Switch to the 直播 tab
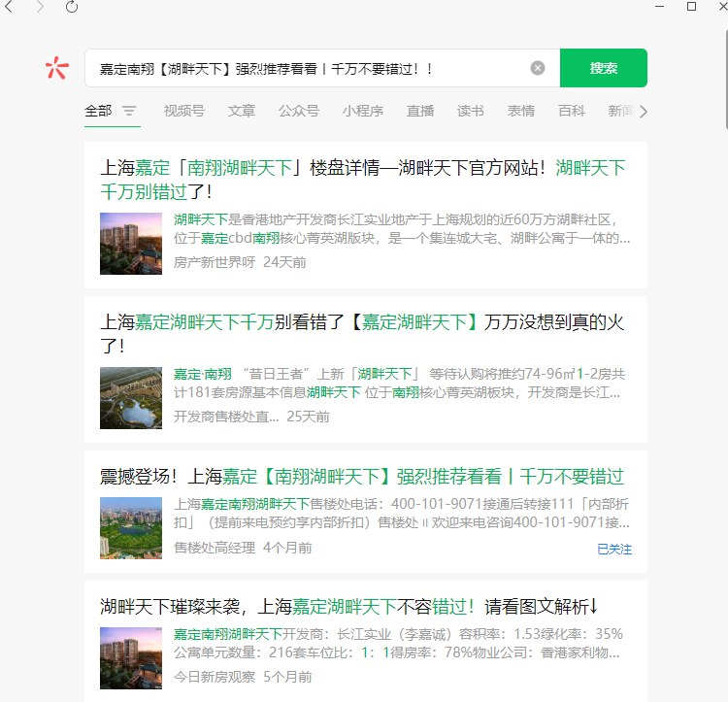The image size is (728, 702). point(420,111)
